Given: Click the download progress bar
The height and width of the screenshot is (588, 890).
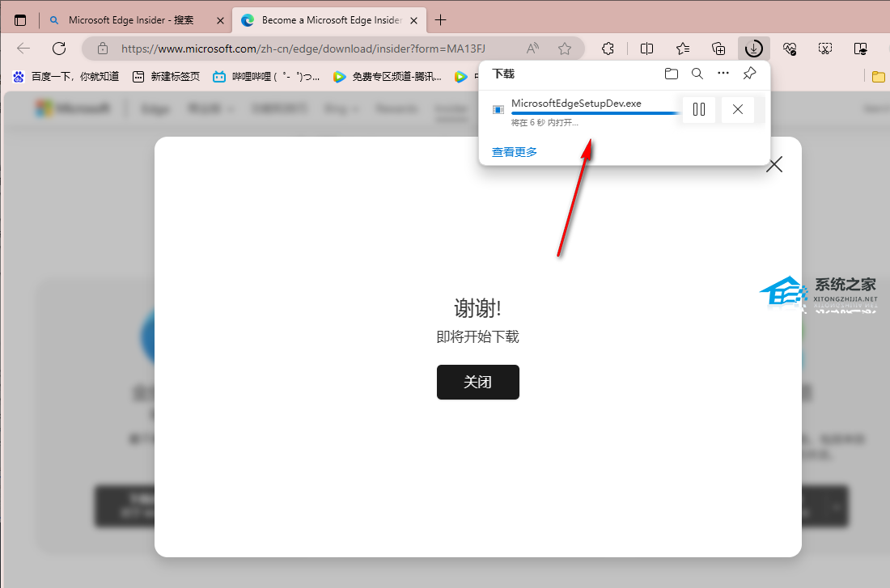Looking at the screenshot, I should 595,113.
